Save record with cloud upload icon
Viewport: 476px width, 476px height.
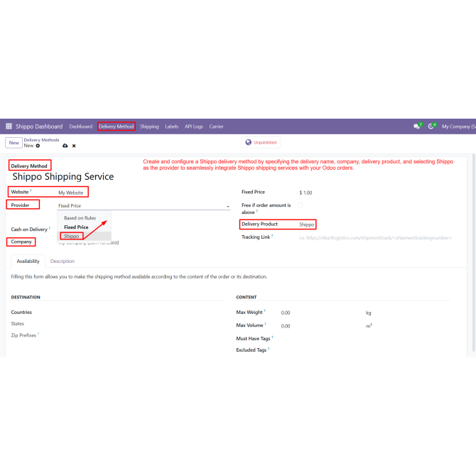click(x=65, y=146)
